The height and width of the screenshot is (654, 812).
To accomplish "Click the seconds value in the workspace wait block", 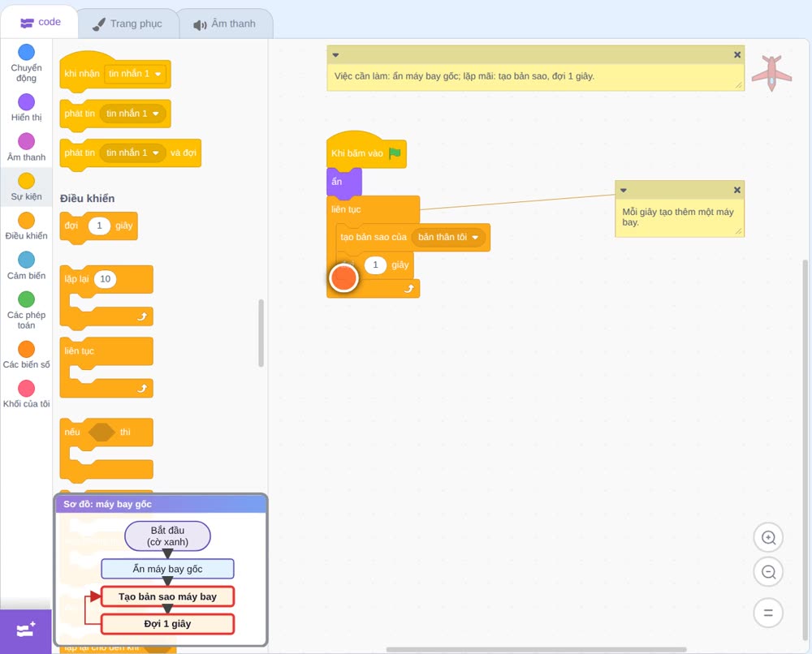I will tap(375, 265).
